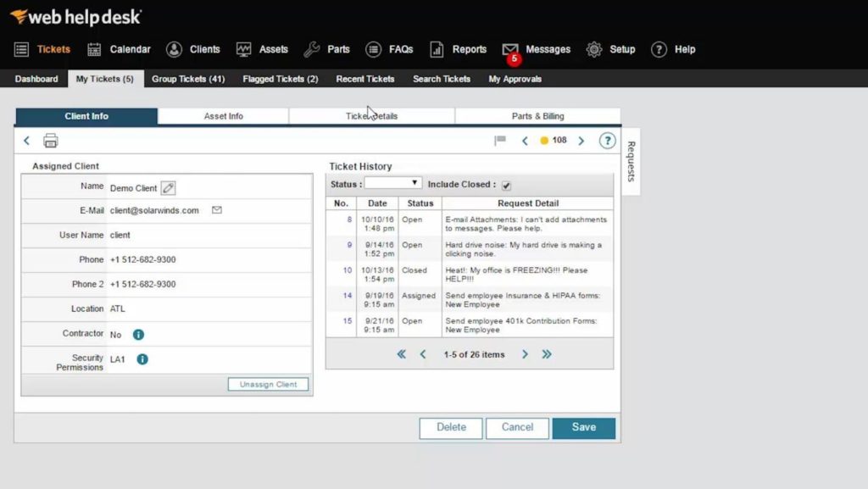Jump to last page of ticket history
The width and height of the screenshot is (868, 489).
click(547, 354)
